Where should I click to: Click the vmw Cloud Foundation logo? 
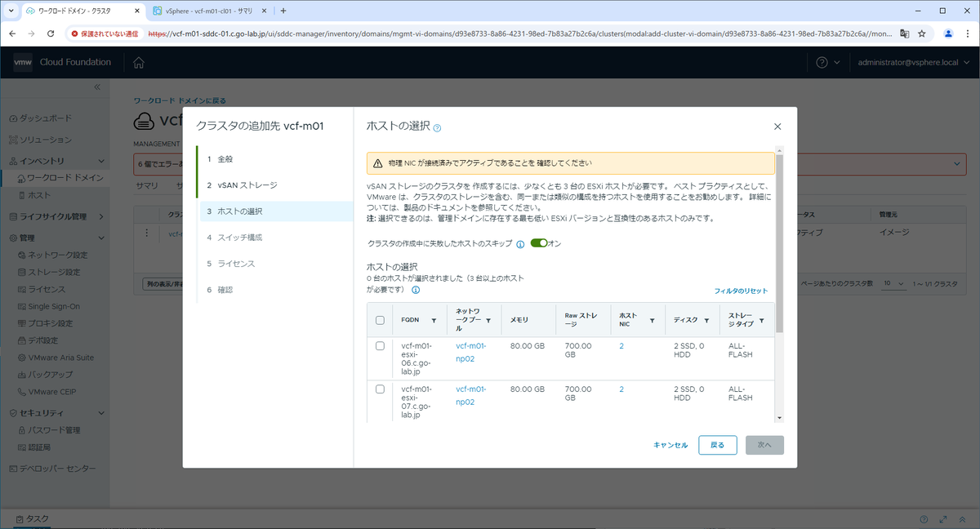tap(62, 62)
